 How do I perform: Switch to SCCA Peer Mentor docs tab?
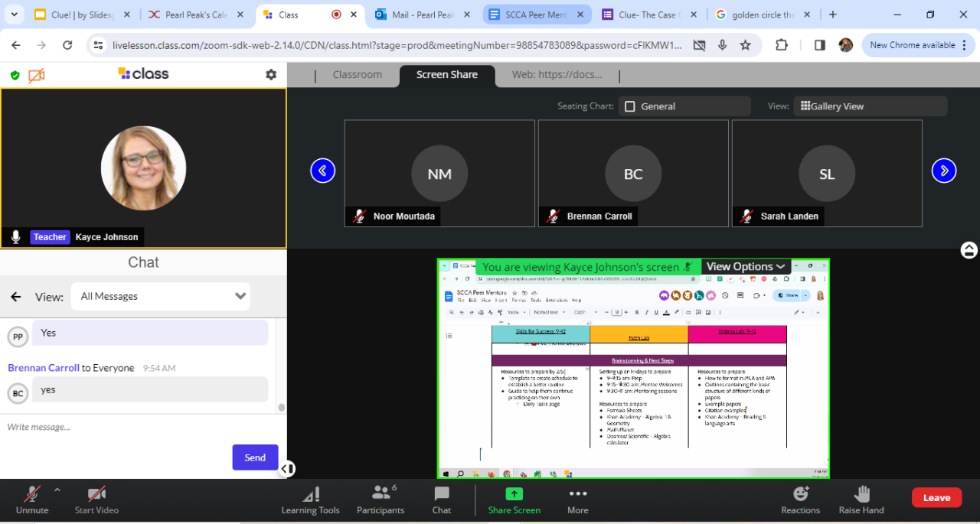point(537,15)
